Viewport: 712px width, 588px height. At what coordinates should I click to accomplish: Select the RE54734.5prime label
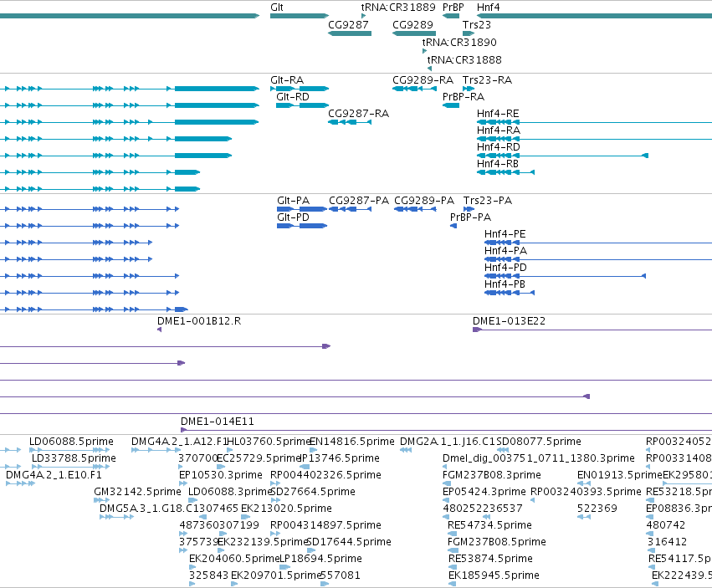pos(489,525)
